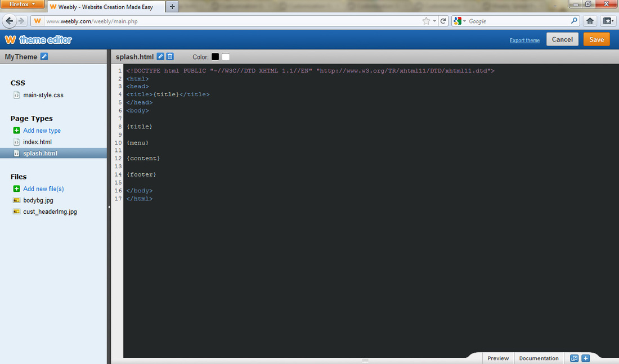The width and height of the screenshot is (619, 364).
Task: Click the blue plus icon at bottom right
Action: point(586,358)
